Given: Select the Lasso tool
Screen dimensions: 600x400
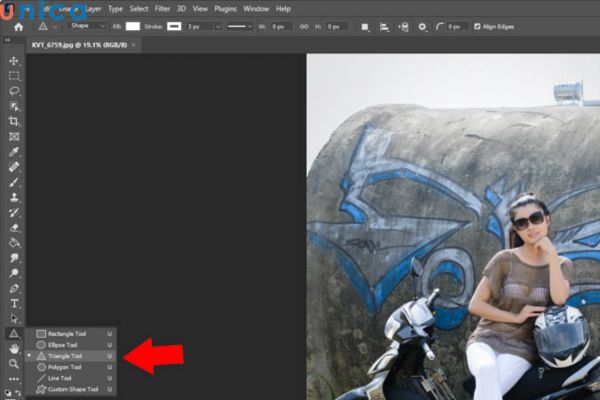Looking at the screenshot, I should (x=14, y=91).
